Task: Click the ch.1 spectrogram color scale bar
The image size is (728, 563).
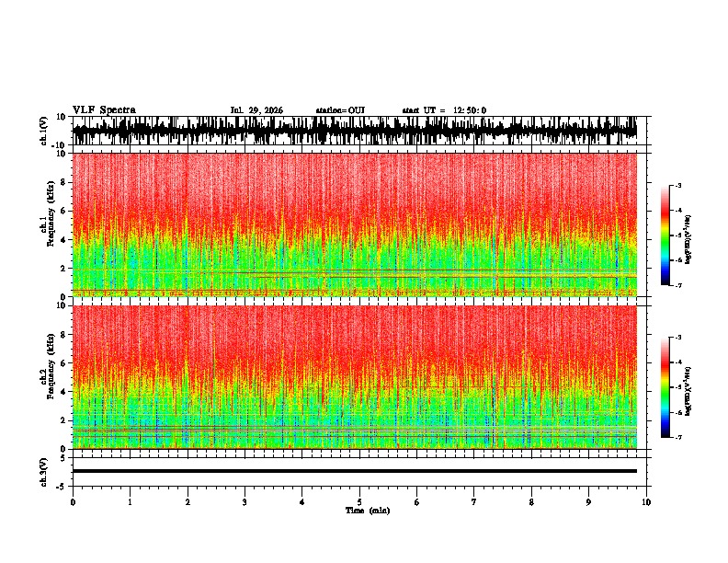Action: coord(665,236)
